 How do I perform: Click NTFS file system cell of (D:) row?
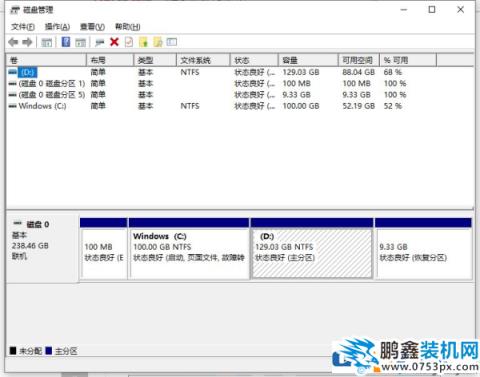[x=190, y=72]
